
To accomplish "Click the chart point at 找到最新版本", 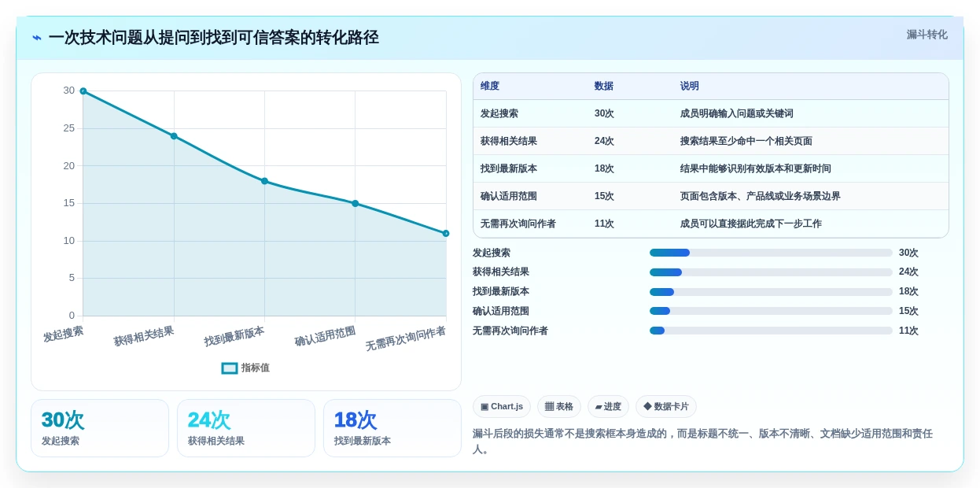I will 264,181.
